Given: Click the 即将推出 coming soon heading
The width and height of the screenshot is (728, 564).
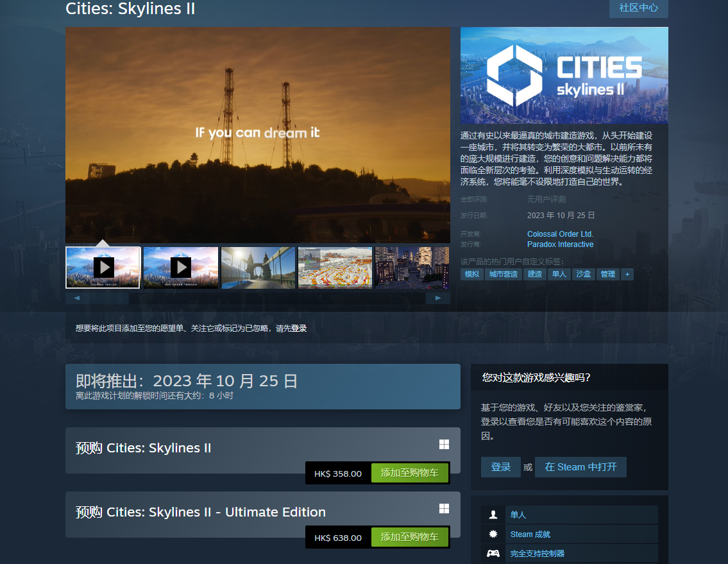Looking at the screenshot, I should (x=187, y=381).
